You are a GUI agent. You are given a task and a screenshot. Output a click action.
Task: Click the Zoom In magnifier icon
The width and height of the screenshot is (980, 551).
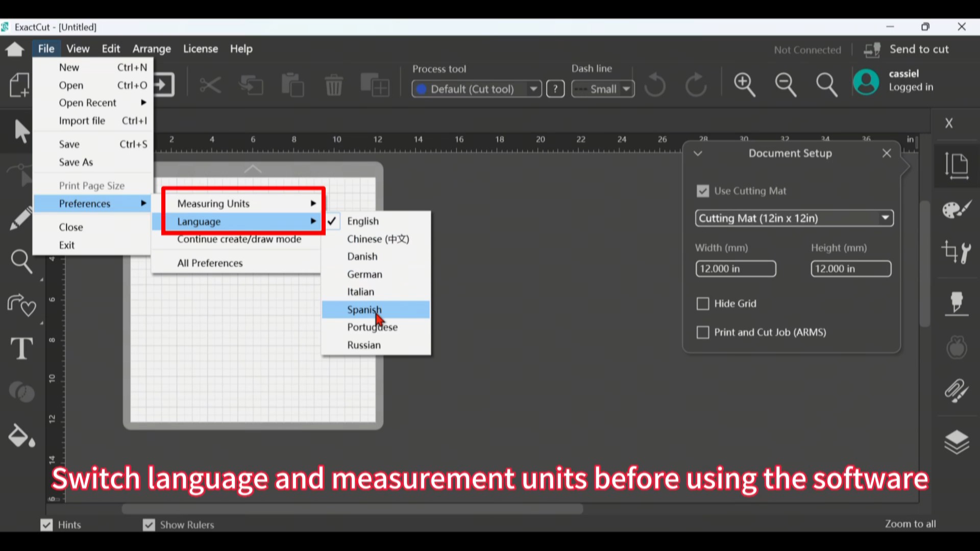point(745,84)
